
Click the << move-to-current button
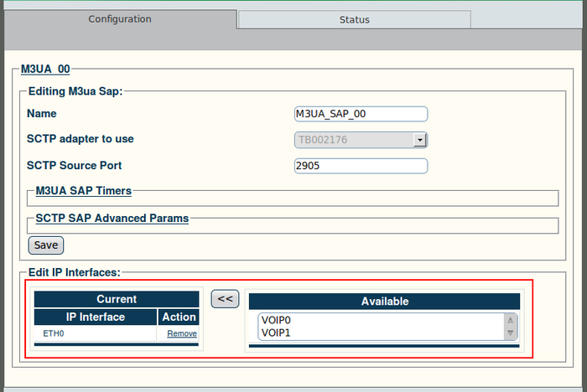(225, 299)
